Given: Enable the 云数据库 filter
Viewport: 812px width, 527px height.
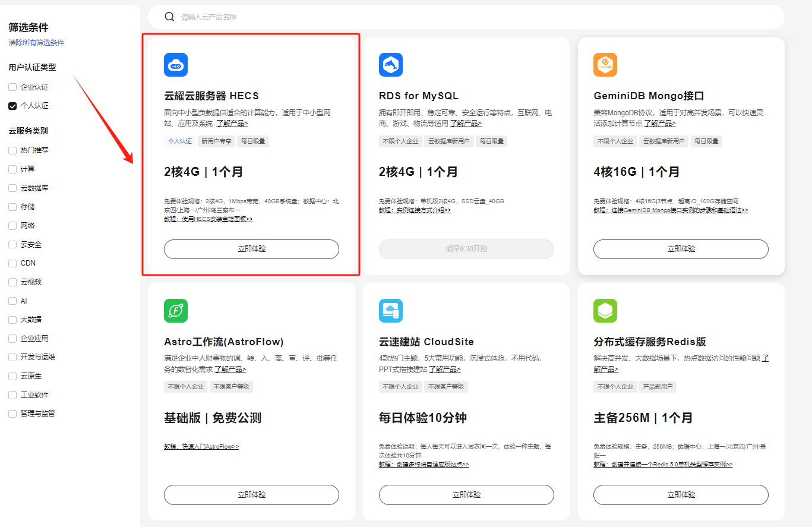Looking at the screenshot, I should pos(12,187).
